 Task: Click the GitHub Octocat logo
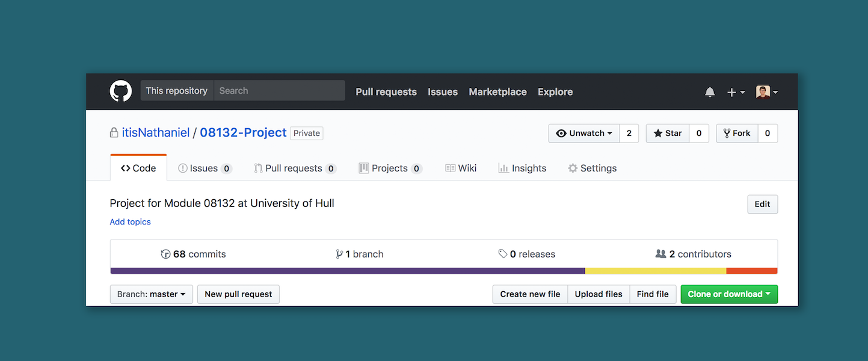tap(120, 91)
